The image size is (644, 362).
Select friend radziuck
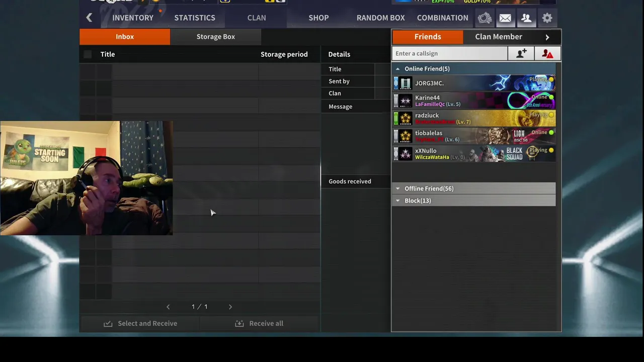[x=474, y=119]
